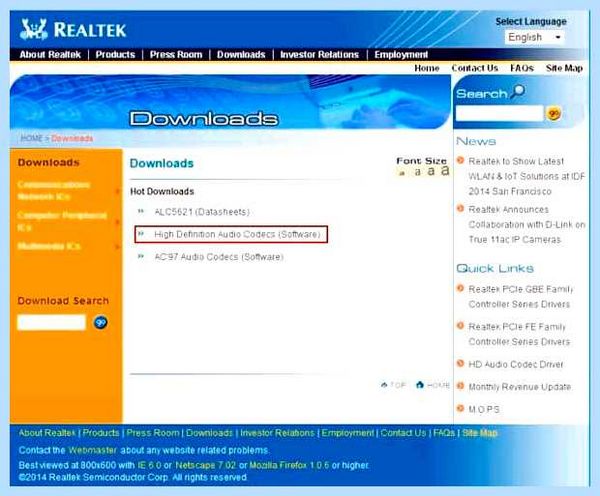
Task: Expand Communications Network ICs sidebar item
Action: pyautogui.click(x=54, y=191)
